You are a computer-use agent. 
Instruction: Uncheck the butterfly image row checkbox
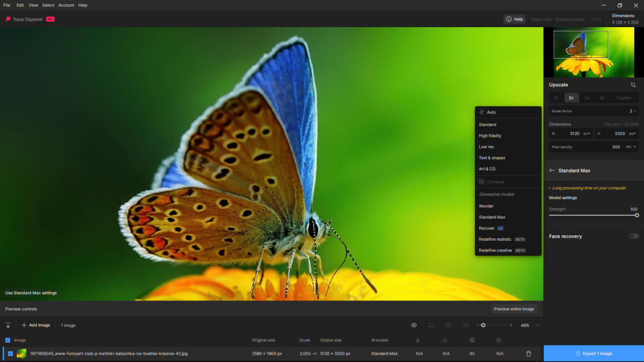click(10, 354)
